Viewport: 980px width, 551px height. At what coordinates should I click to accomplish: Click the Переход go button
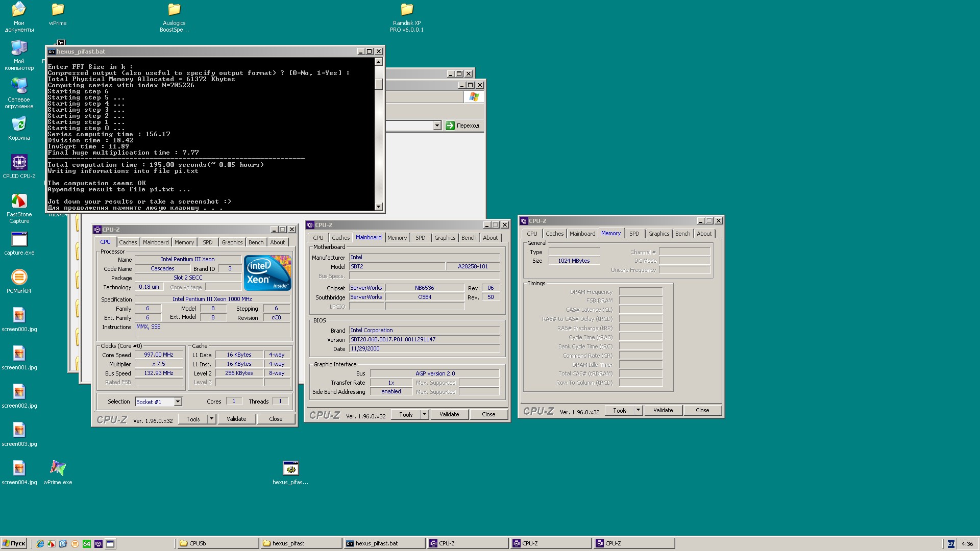click(x=462, y=126)
